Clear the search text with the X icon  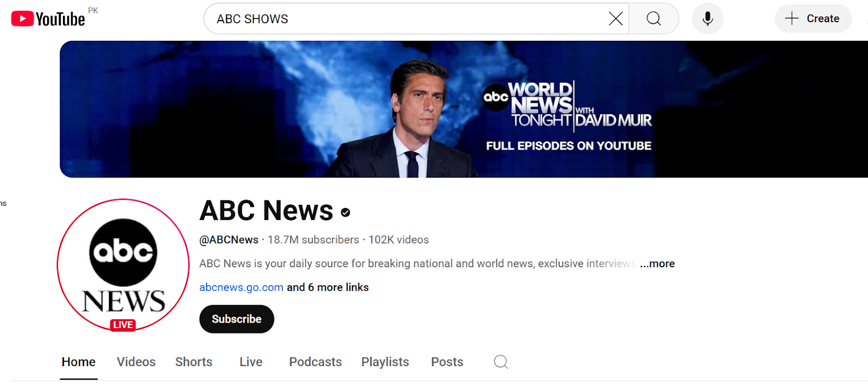point(615,19)
